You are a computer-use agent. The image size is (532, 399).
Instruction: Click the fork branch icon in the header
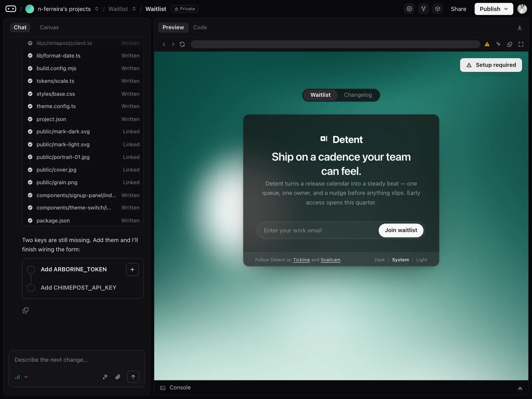point(424,9)
